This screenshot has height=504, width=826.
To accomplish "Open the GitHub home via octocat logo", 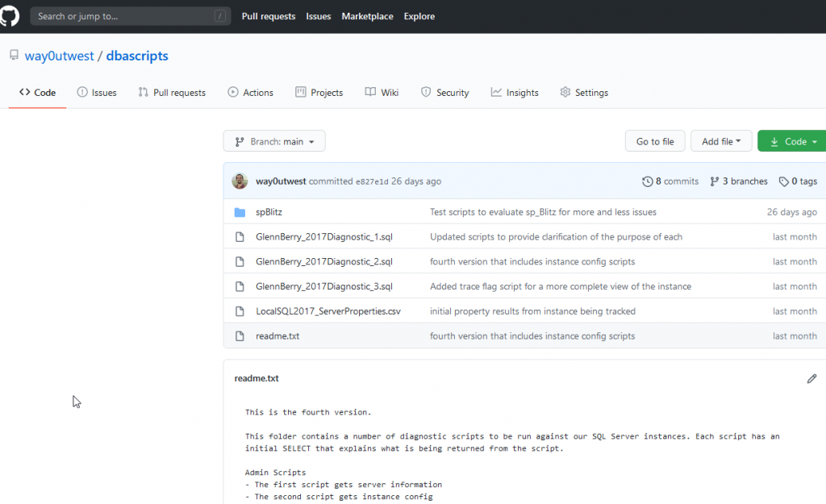I will point(9,15).
